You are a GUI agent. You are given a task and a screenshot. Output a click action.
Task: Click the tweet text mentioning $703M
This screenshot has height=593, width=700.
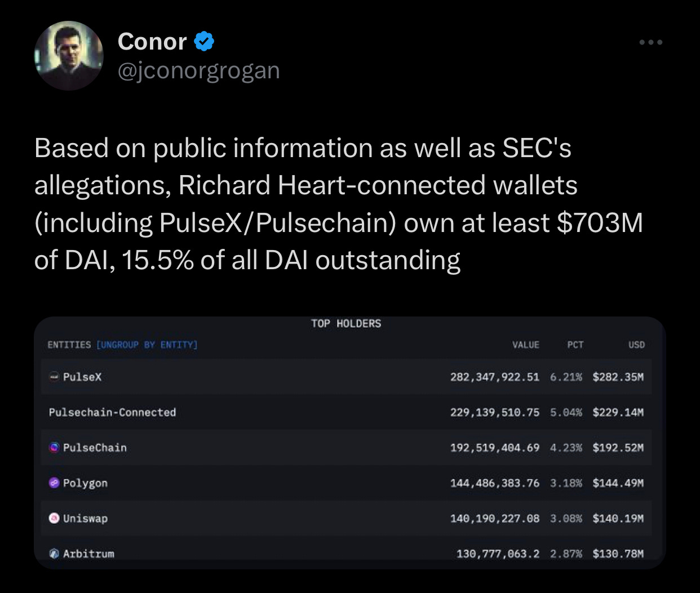coord(338,204)
